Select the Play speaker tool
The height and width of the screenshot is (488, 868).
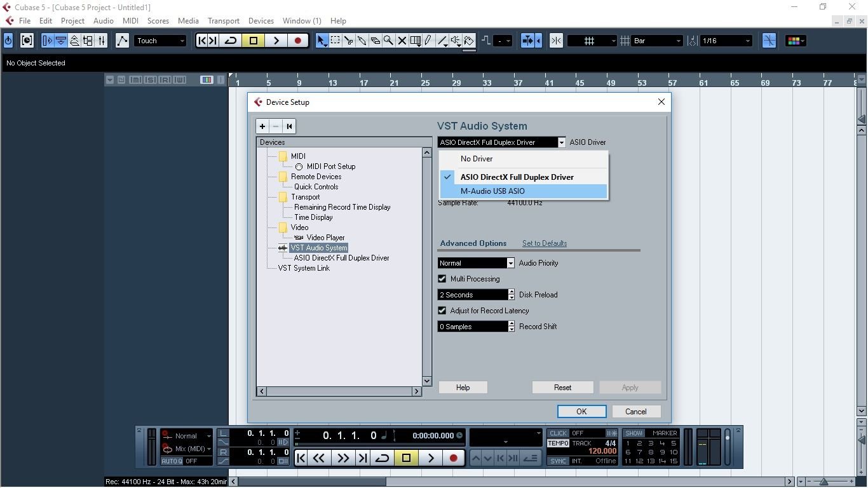coord(456,41)
